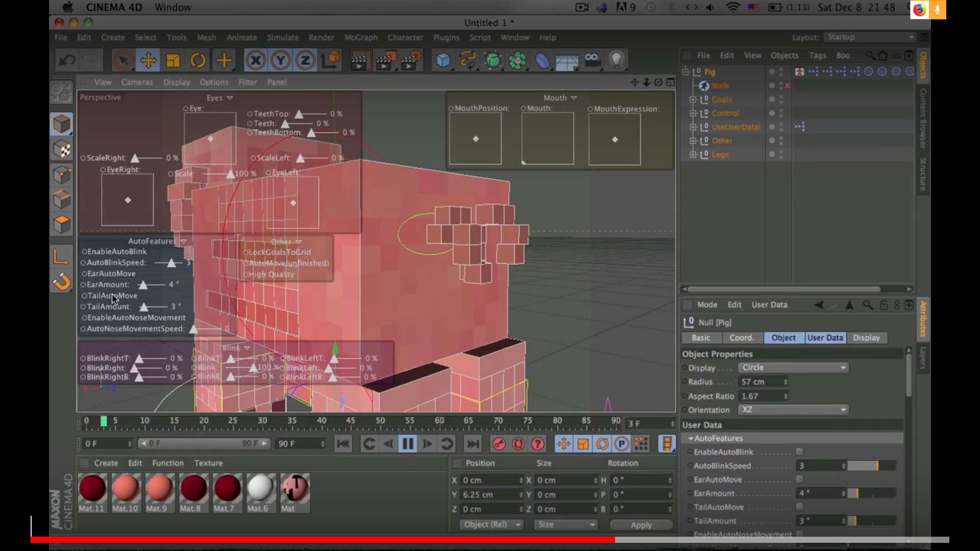This screenshot has width=980, height=551.
Task: Open the object manager Tags menu
Action: (x=818, y=56)
